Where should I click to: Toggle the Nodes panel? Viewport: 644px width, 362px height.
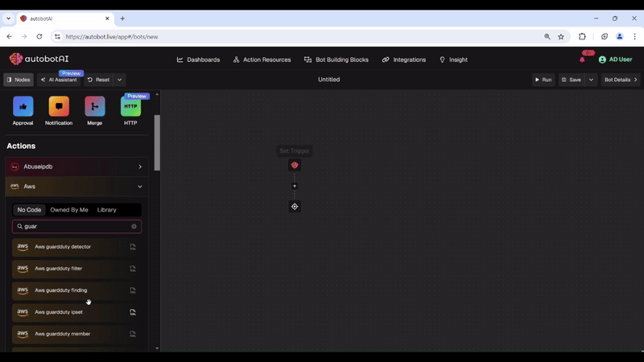19,80
